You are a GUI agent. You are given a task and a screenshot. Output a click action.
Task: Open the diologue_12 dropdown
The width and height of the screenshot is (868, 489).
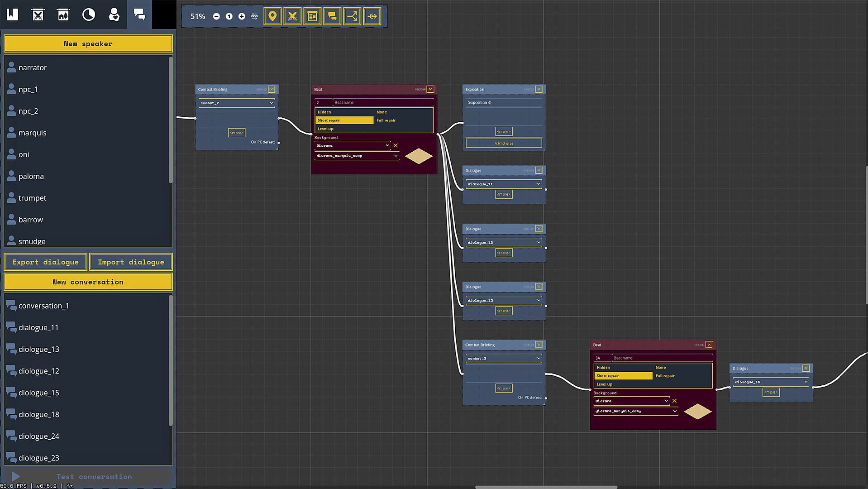[x=504, y=242]
